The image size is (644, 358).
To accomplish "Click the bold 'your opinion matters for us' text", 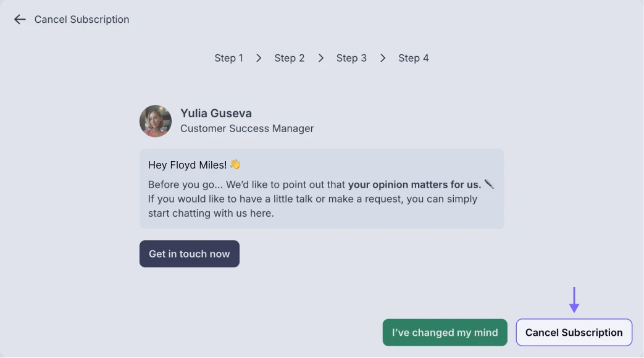I will 414,184.
